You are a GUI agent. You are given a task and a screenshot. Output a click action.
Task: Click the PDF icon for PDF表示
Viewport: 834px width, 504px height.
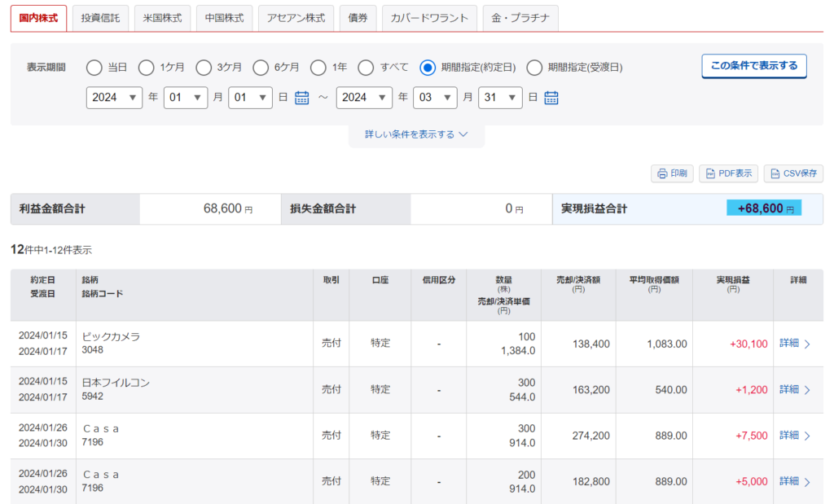[710, 174]
